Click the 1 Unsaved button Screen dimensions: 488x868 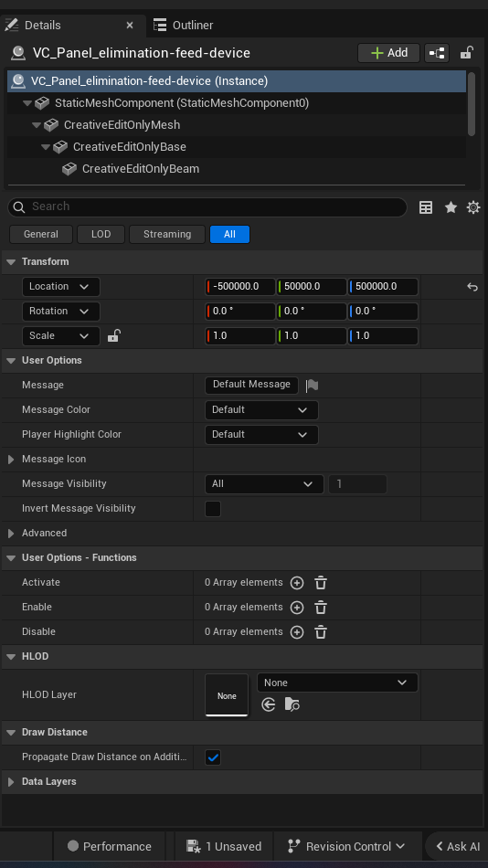coord(224,846)
